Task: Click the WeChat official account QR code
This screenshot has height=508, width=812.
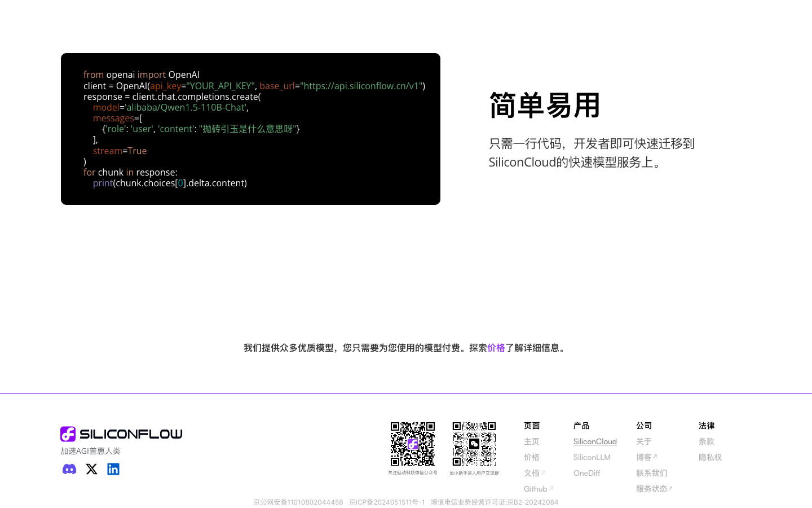Action: click(413, 444)
